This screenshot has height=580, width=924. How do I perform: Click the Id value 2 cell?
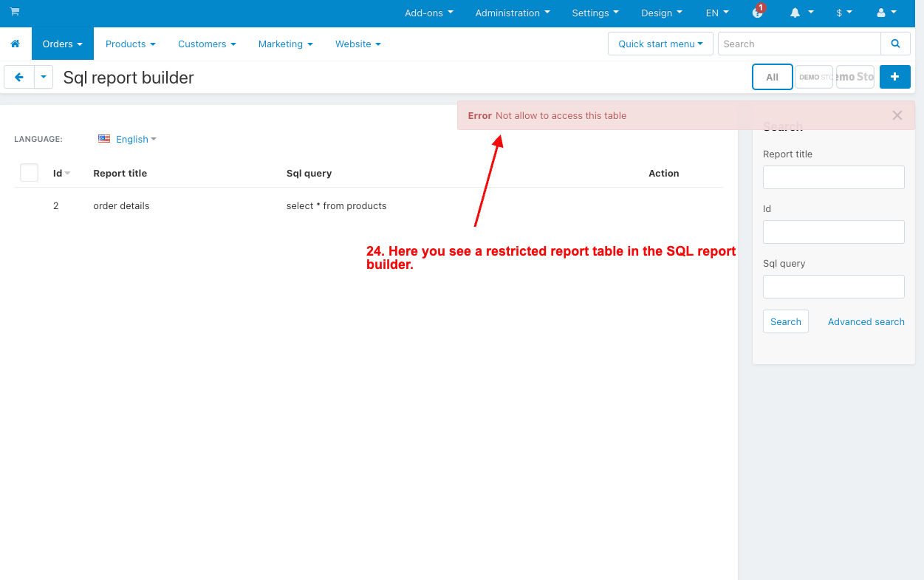56,206
